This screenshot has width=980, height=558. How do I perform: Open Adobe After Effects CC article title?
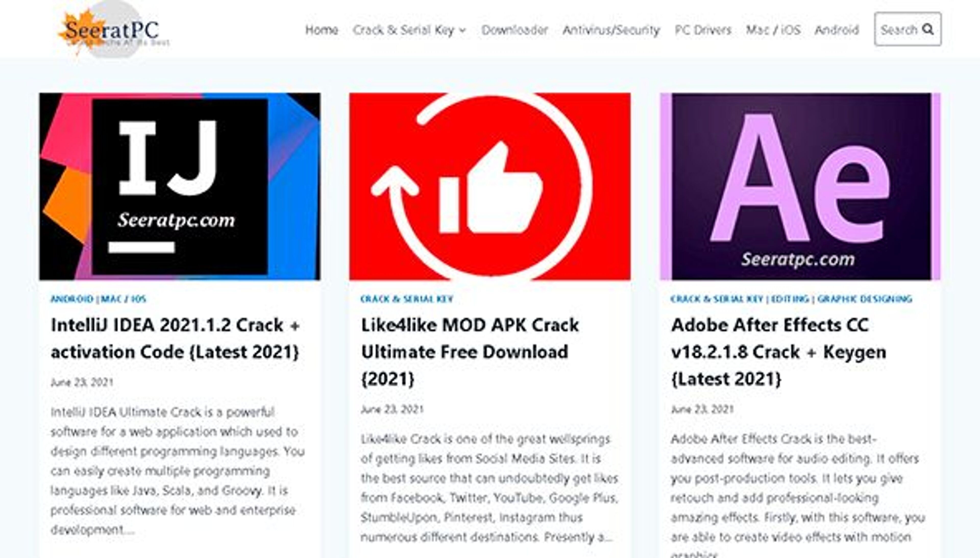pyautogui.click(x=778, y=351)
